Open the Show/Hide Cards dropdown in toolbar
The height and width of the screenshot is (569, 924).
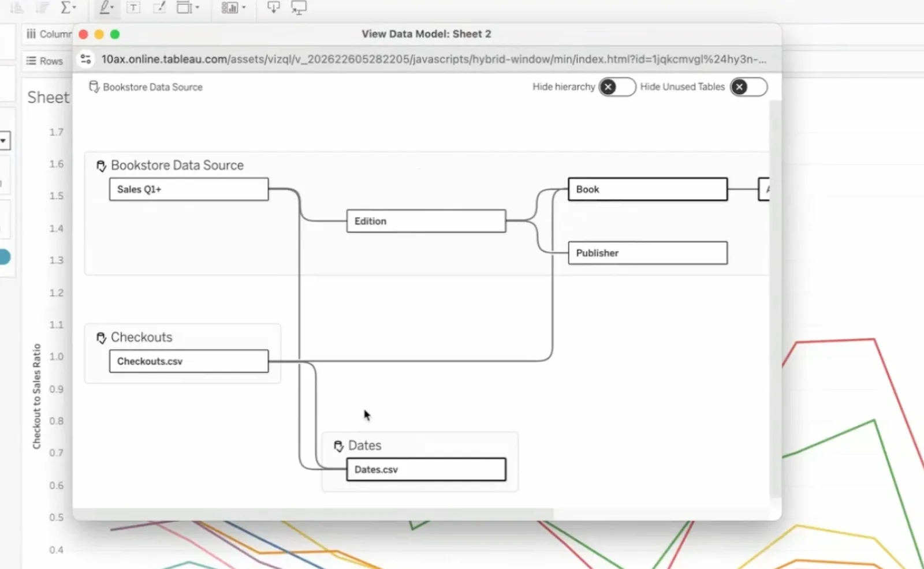coord(233,8)
